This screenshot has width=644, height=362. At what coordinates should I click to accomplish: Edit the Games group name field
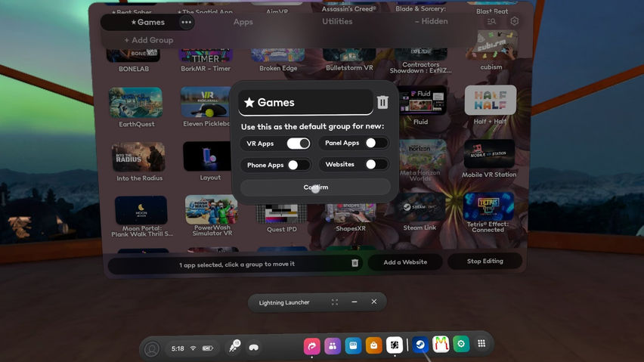pos(305,102)
